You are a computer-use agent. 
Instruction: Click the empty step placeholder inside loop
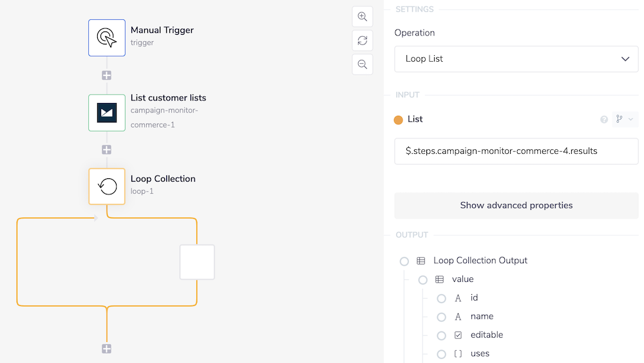[197, 262]
